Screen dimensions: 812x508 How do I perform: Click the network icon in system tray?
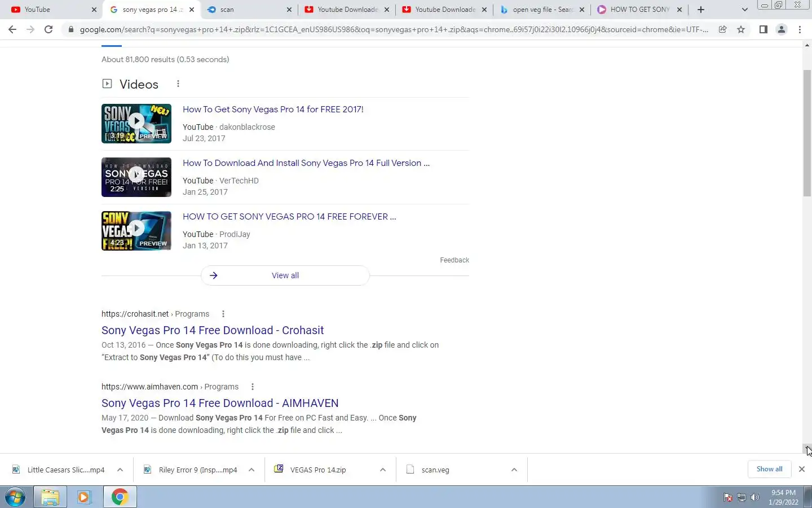coord(742,498)
